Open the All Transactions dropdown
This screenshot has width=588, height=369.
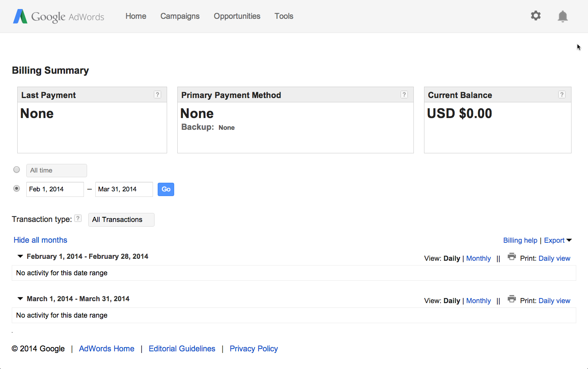121,220
